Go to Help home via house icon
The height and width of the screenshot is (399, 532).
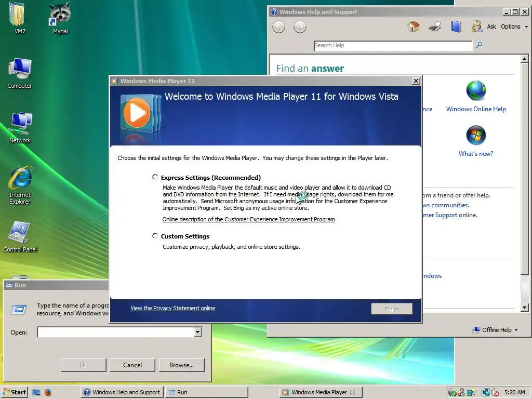413,26
